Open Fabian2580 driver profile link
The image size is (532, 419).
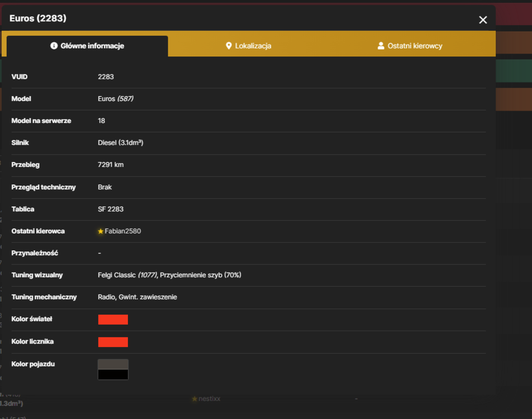[122, 231]
